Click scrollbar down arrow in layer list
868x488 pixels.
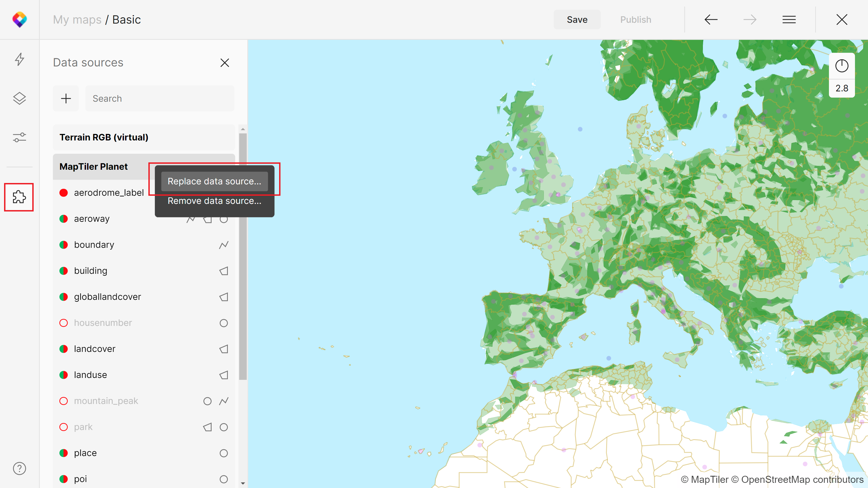point(242,483)
